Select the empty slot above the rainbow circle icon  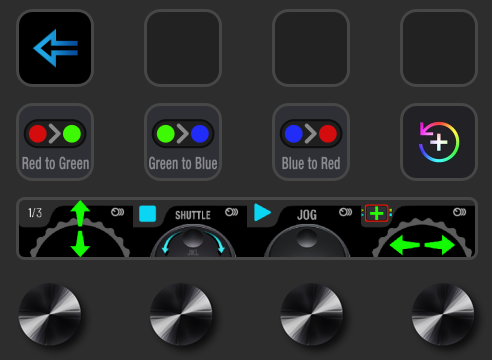coord(439,48)
